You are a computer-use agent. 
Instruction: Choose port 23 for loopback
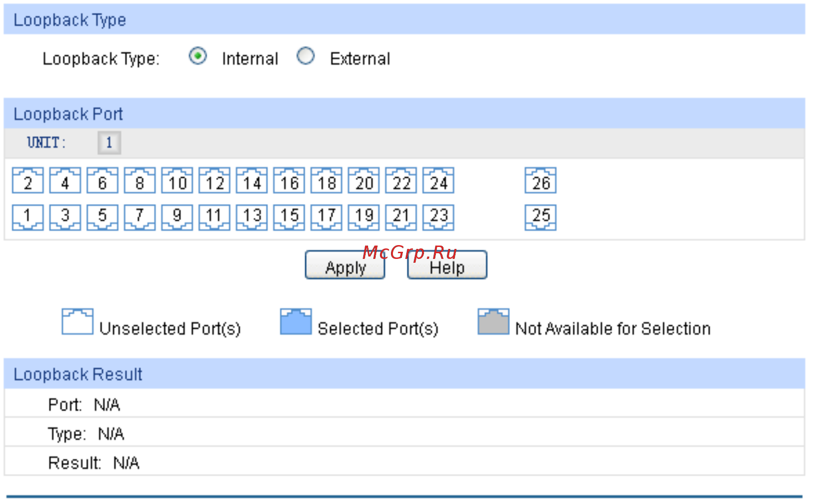point(438,217)
